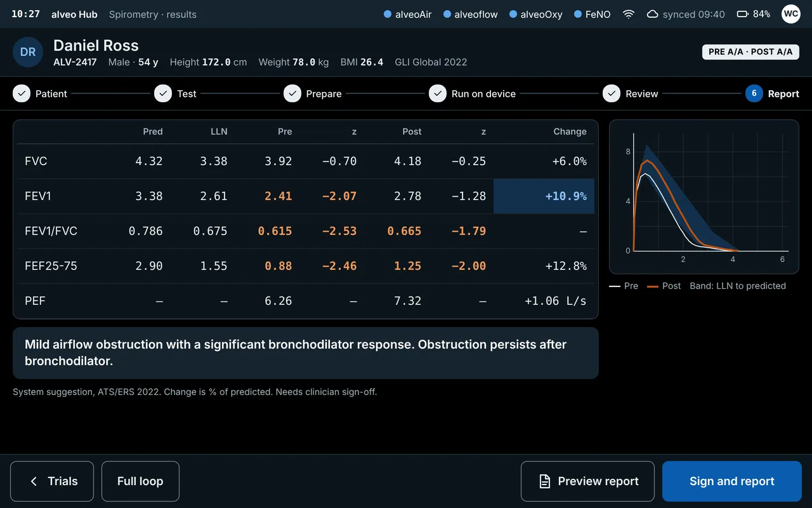Click the Wi-Fi status icon
812x508 pixels.
(x=629, y=14)
